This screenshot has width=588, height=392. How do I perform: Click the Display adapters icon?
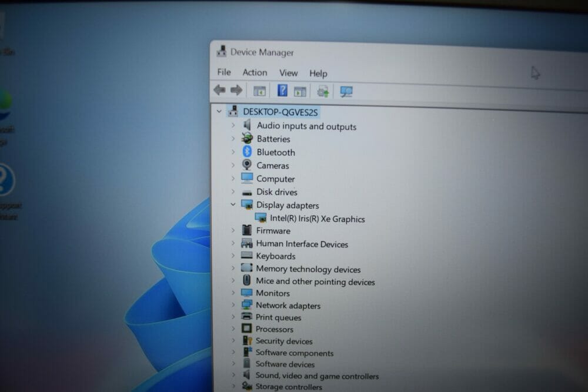[247, 205]
